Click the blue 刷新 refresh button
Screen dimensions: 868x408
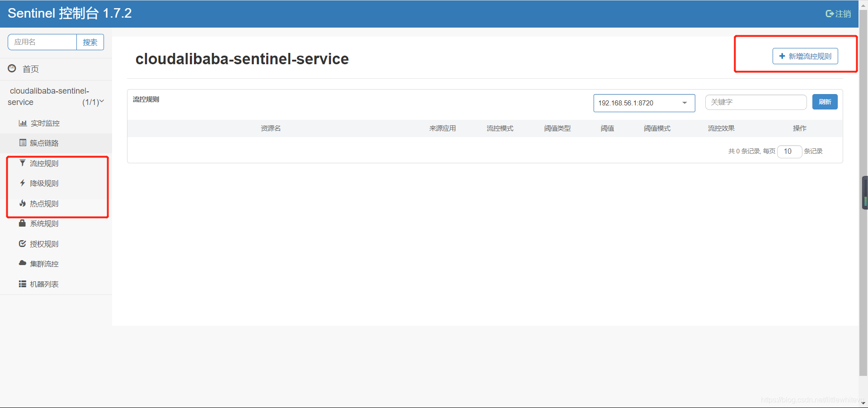825,102
